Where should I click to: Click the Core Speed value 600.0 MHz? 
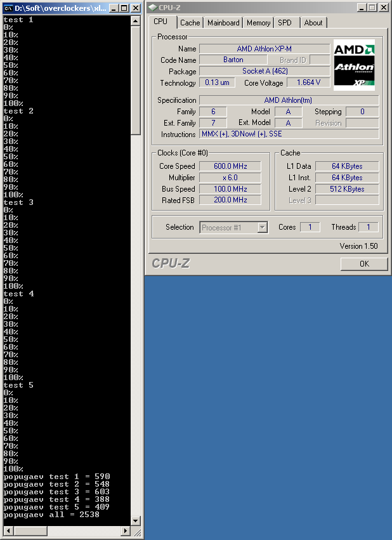coord(230,166)
